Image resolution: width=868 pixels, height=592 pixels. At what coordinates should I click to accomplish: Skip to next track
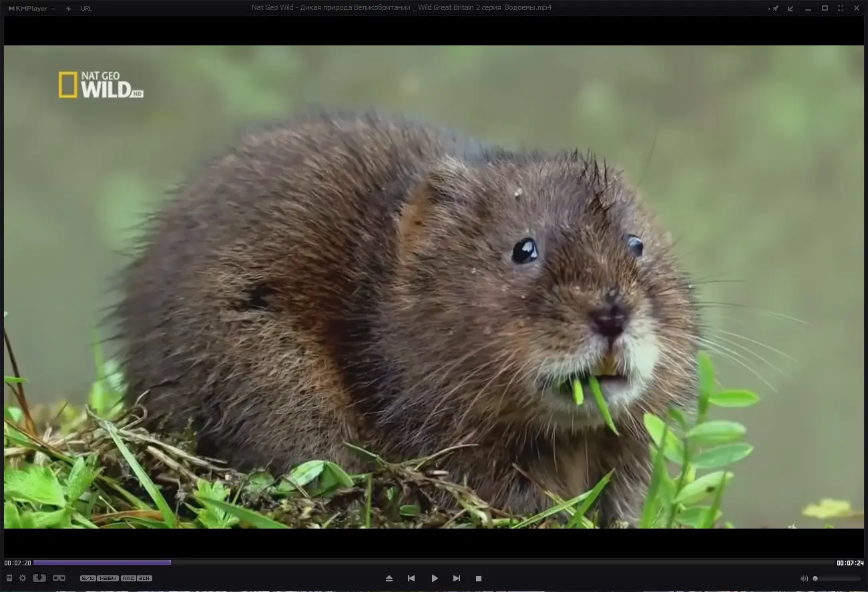coord(457,579)
